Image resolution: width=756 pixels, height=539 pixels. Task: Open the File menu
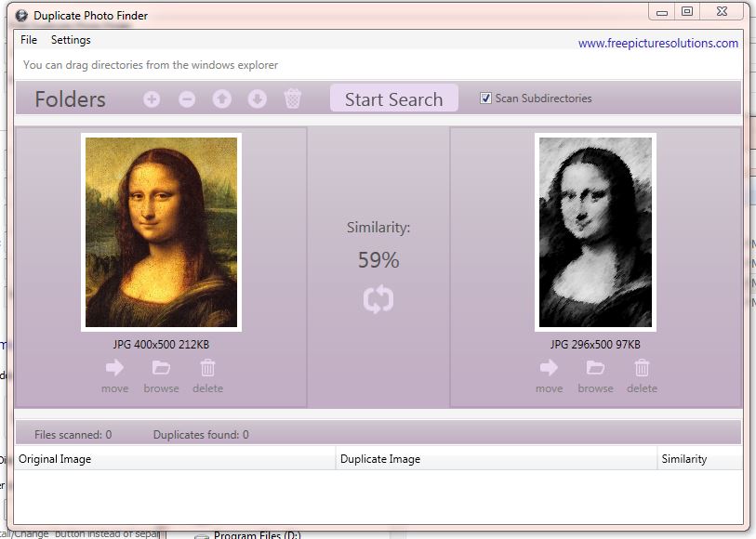29,40
